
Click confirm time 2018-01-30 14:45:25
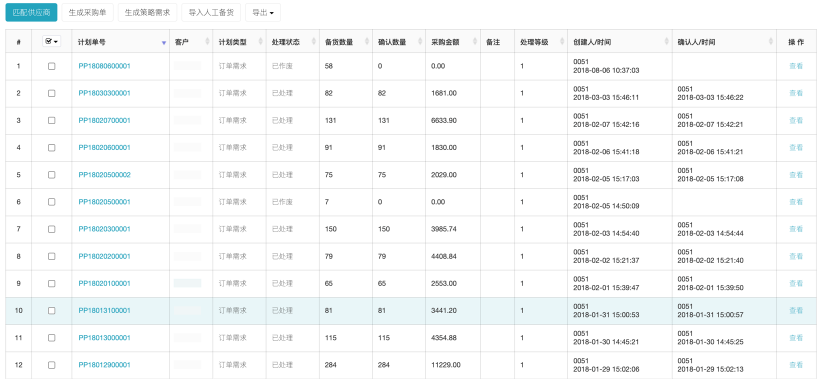(711, 342)
